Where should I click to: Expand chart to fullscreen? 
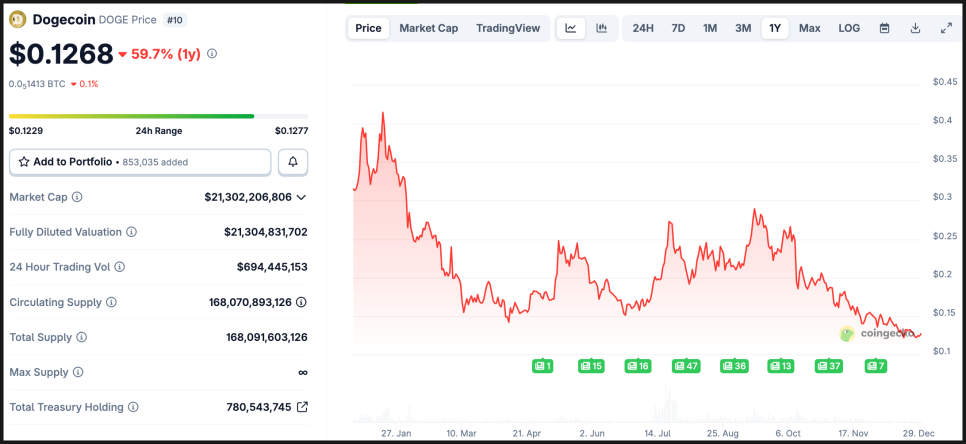946,28
